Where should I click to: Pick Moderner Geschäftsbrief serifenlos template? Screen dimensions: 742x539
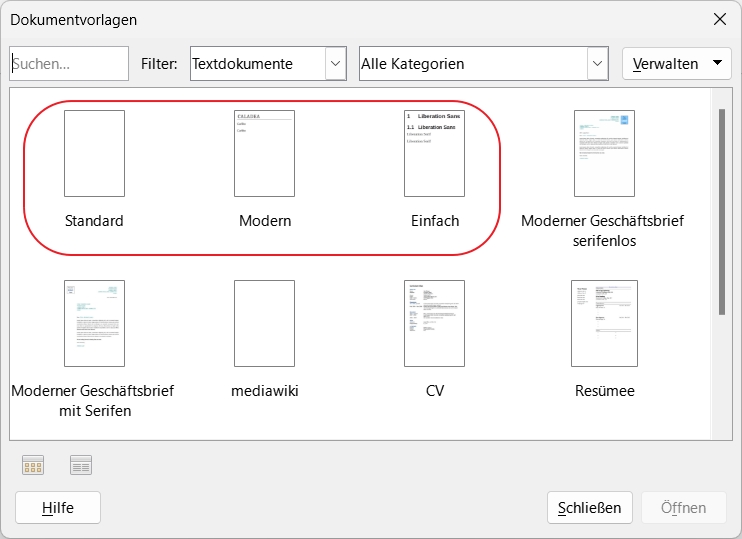click(603, 154)
